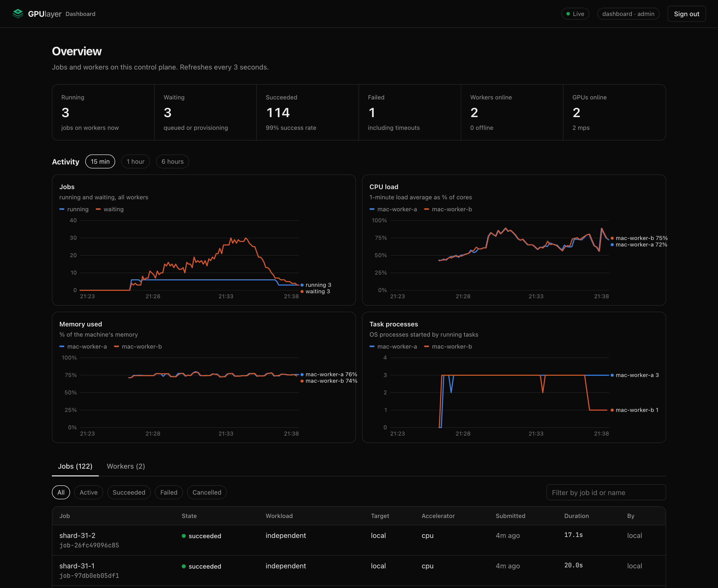718x588 pixels.
Task: Click the Failed count 1
Action: [372, 113]
